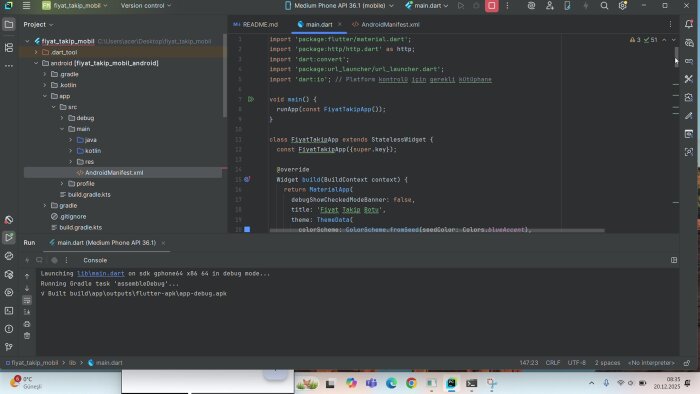Switch to the AndroidManifest.xml tab
Viewport: 700px width, 394px height.
click(x=386, y=25)
